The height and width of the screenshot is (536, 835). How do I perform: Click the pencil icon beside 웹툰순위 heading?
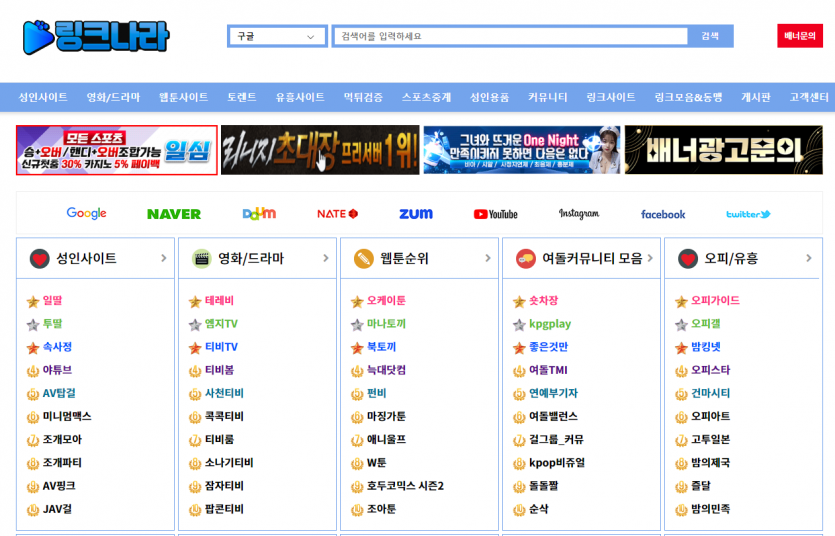[364, 259]
